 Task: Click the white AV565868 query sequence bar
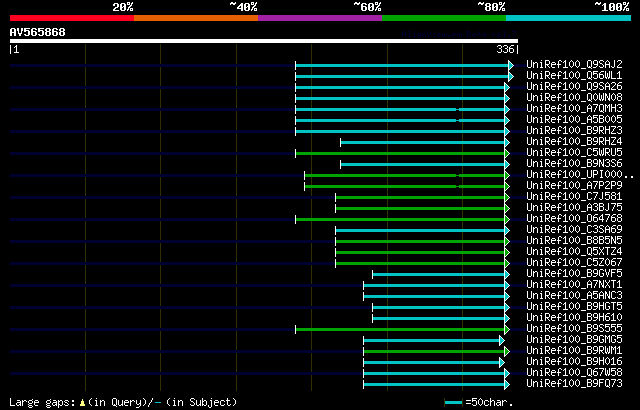264,41
